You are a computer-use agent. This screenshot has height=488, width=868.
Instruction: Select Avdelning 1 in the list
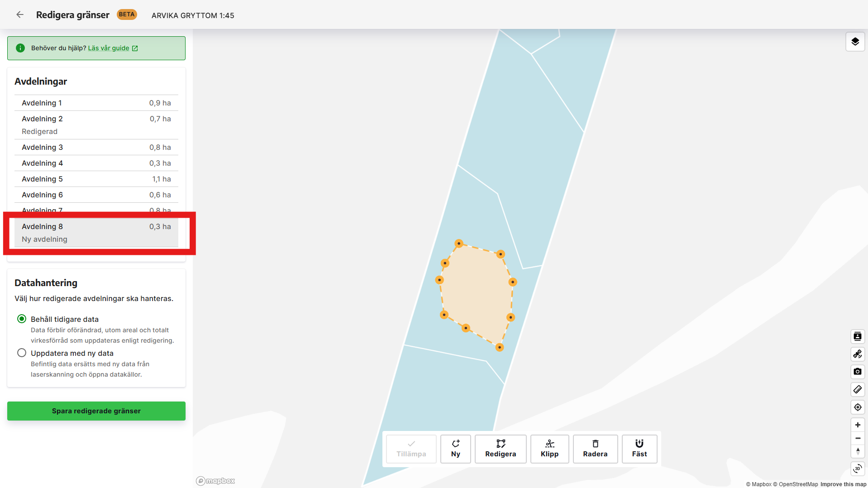point(96,103)
